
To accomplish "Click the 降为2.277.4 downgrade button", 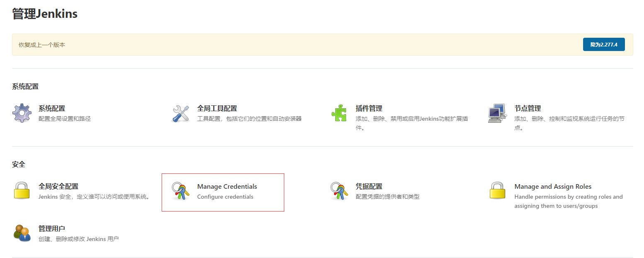I will tap(604, 44).
